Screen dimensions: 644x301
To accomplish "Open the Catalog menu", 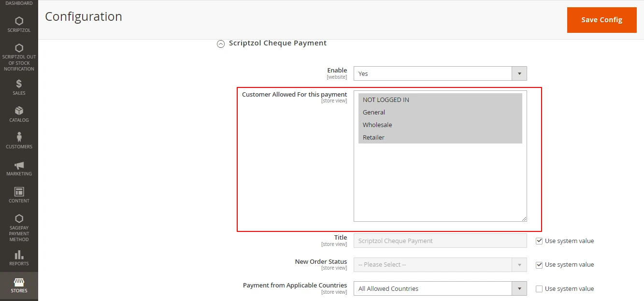I will (x=19, y=115).
